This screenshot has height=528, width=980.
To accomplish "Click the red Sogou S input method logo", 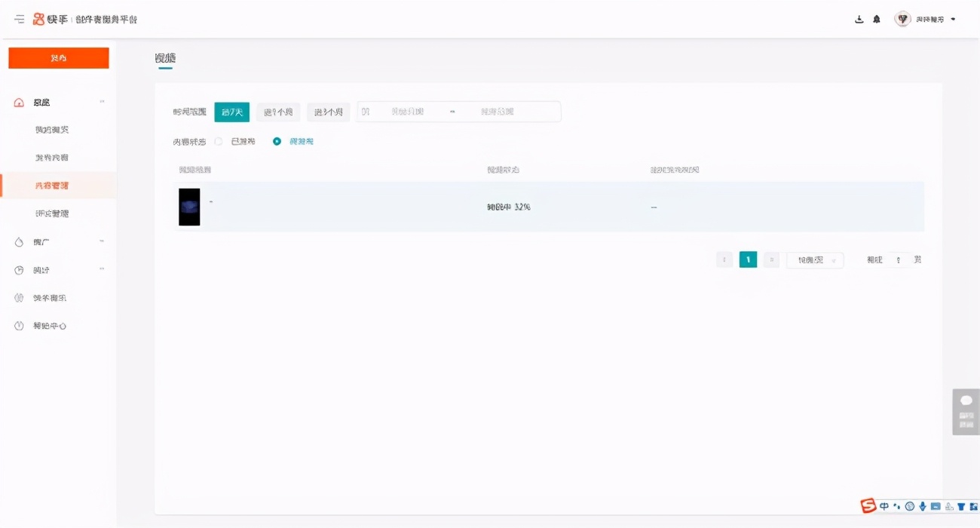I will (x=868, y=505).
